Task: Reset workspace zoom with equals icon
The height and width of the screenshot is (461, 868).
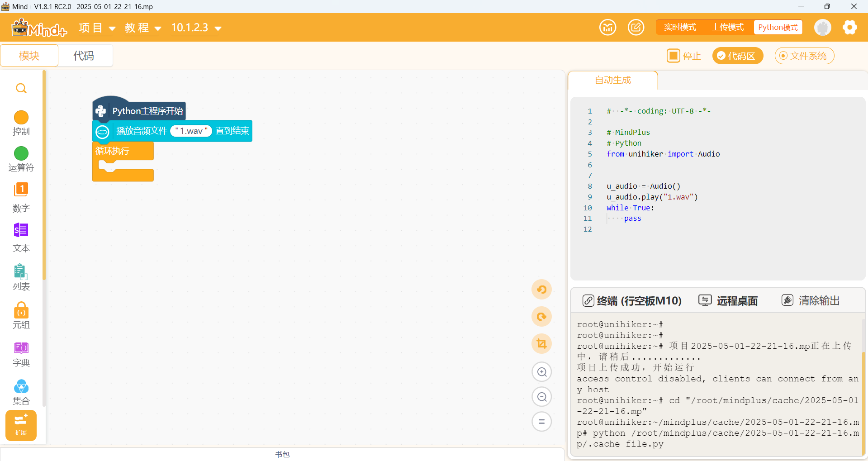Action: [542, 422]
